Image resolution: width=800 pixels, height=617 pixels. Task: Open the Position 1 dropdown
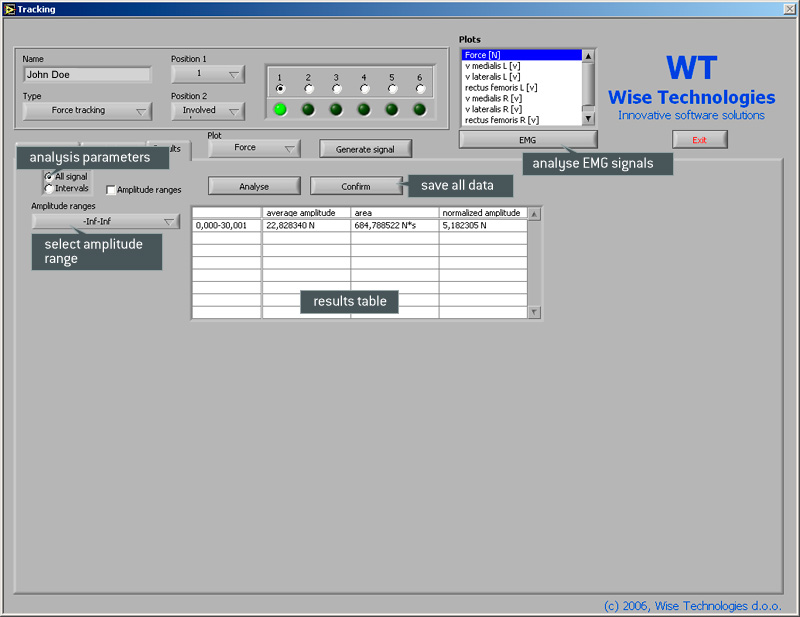[x=208, y=74]
